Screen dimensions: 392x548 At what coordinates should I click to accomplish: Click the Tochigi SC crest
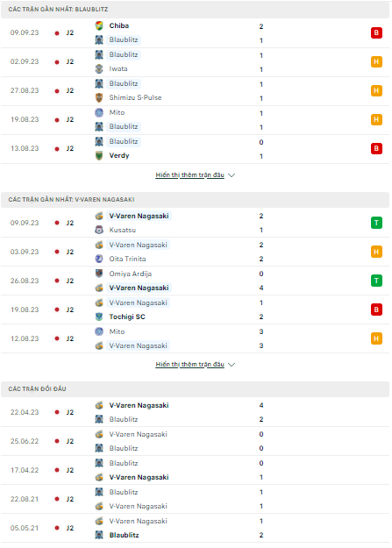point(99,317)
